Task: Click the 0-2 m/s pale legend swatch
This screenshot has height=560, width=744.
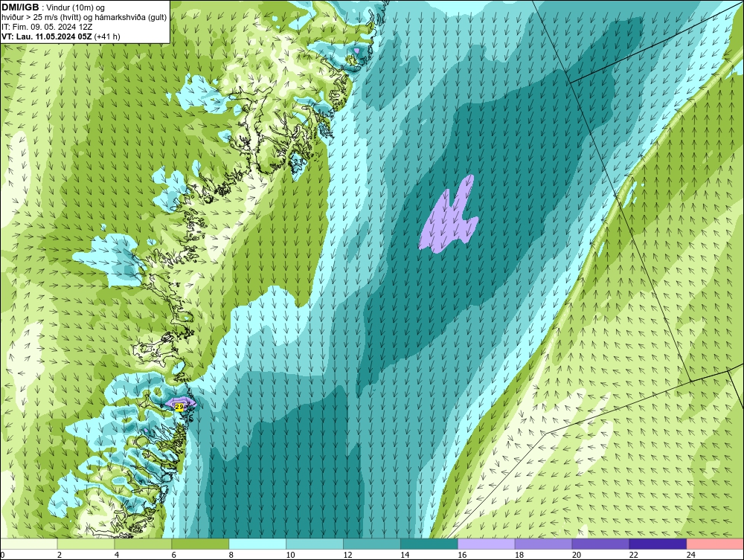Action: click(x=29, y=544)
